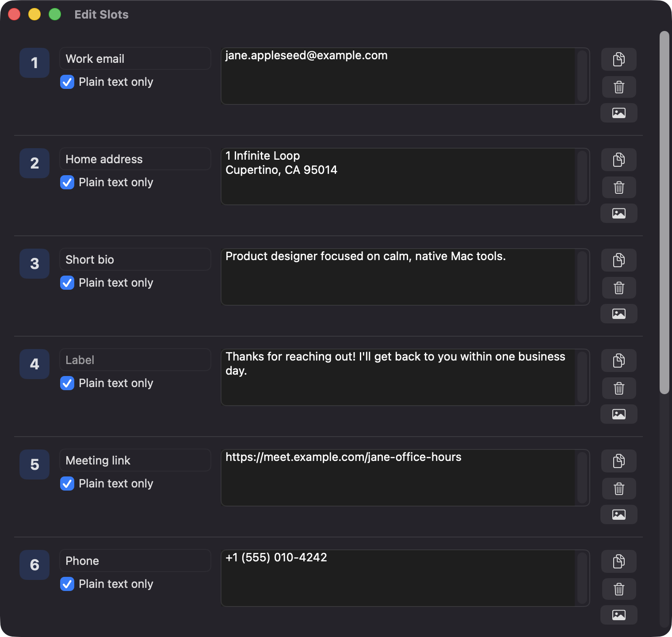Copy the Meeting link slot contents
Screen dimensions: 672x637
pos(619,461)
